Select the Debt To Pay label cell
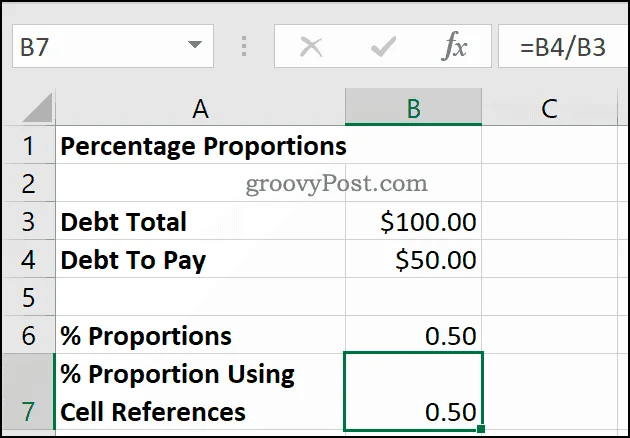The width and height of the screenshot is (630, 438). (200, 260)
